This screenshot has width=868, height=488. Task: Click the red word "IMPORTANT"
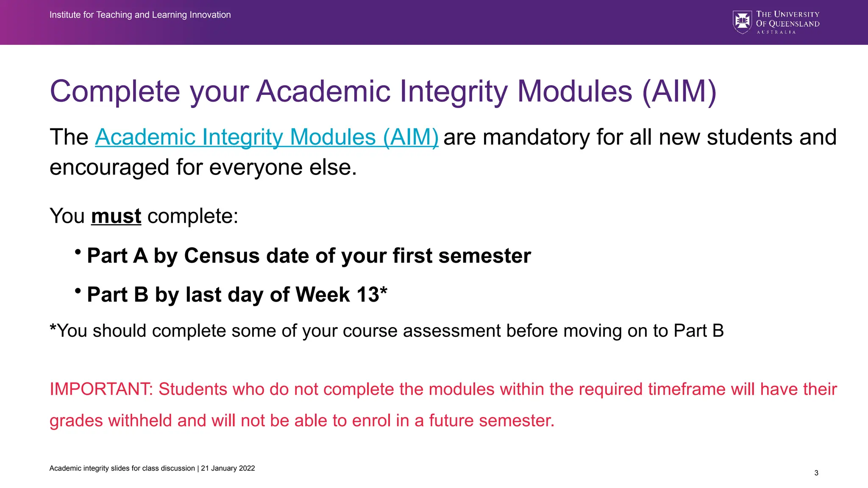point(101,389)
